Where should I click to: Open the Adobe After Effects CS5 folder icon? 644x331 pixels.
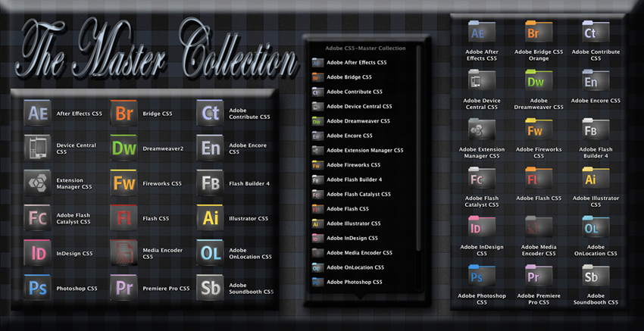482,32
